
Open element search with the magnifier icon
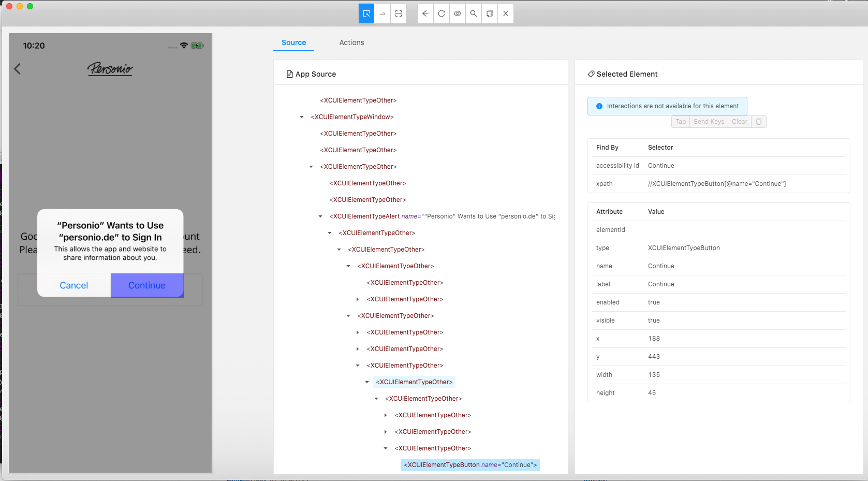tap(473, 13)
